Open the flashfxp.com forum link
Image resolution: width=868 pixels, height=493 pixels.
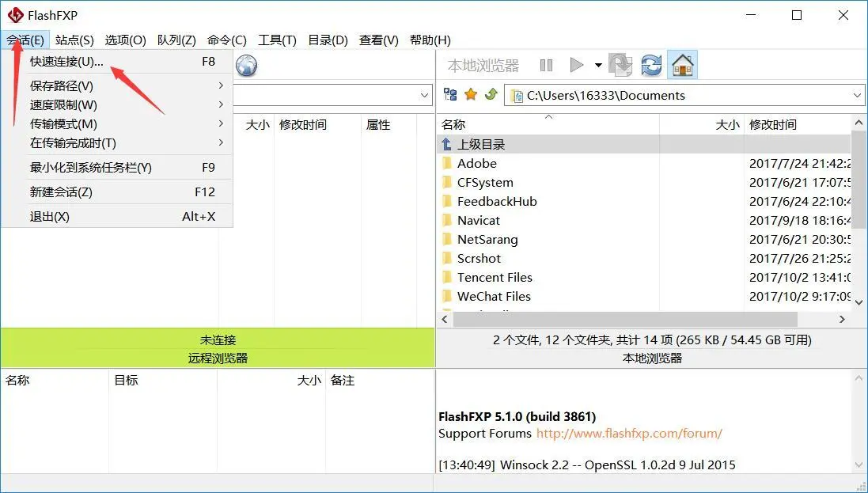[629, 433]
